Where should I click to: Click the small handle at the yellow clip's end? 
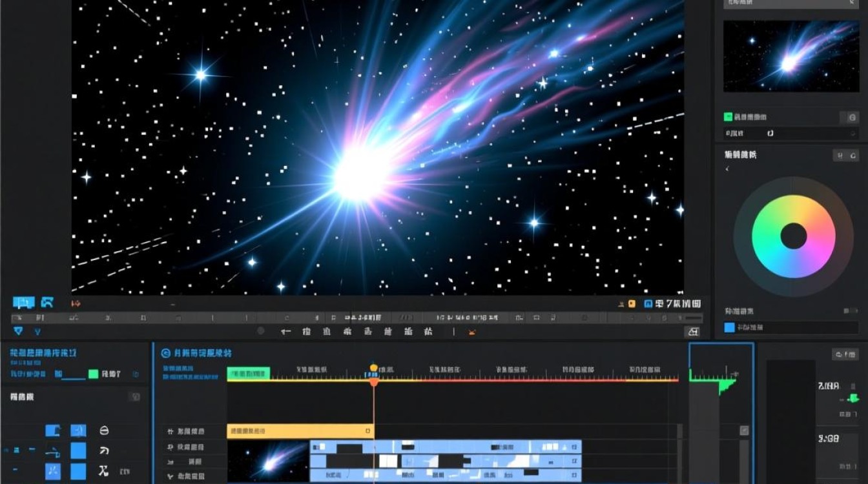pos(368,431)
